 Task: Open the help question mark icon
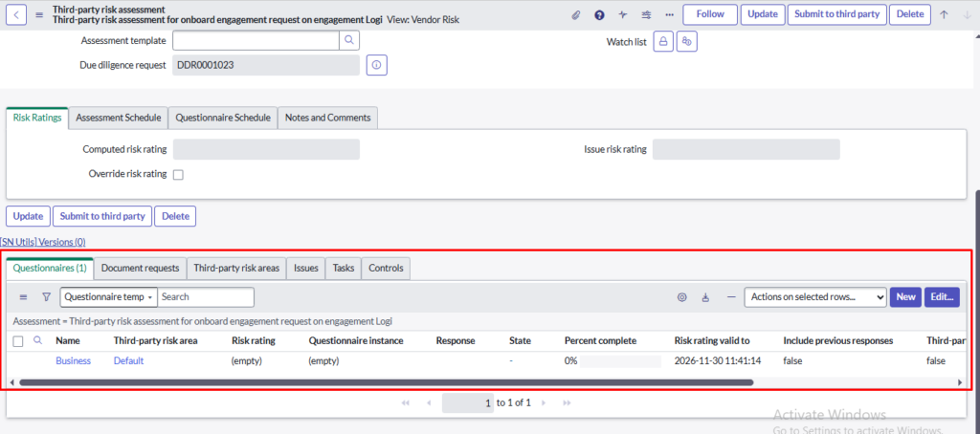[599, 15]
